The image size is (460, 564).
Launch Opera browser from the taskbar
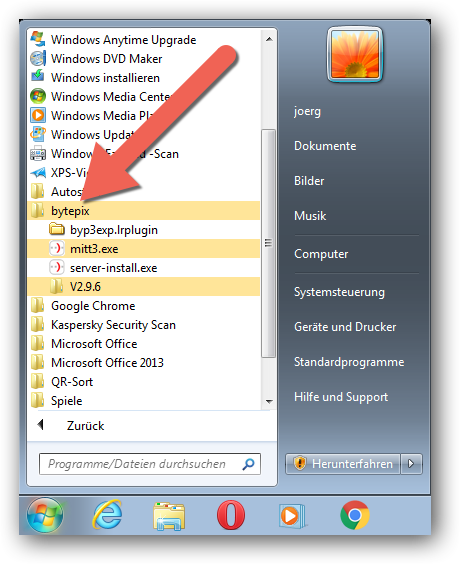point(231,515)
